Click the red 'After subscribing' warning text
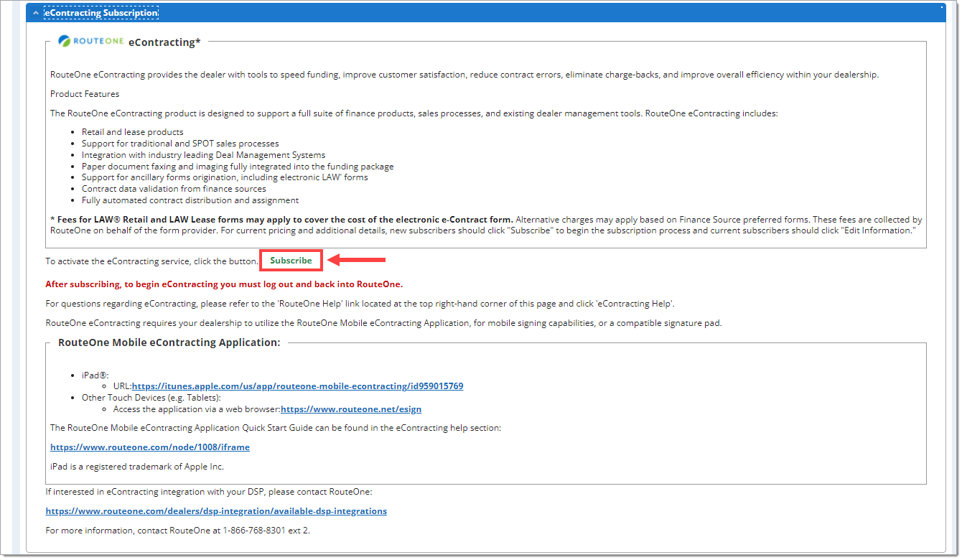This screenshot has width=962, height=560. pyautogui.click(x=224, y=284)
